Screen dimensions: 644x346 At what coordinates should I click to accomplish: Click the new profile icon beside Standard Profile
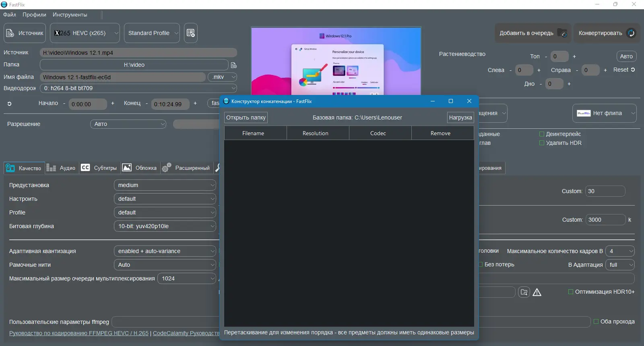tap(191, 33)
